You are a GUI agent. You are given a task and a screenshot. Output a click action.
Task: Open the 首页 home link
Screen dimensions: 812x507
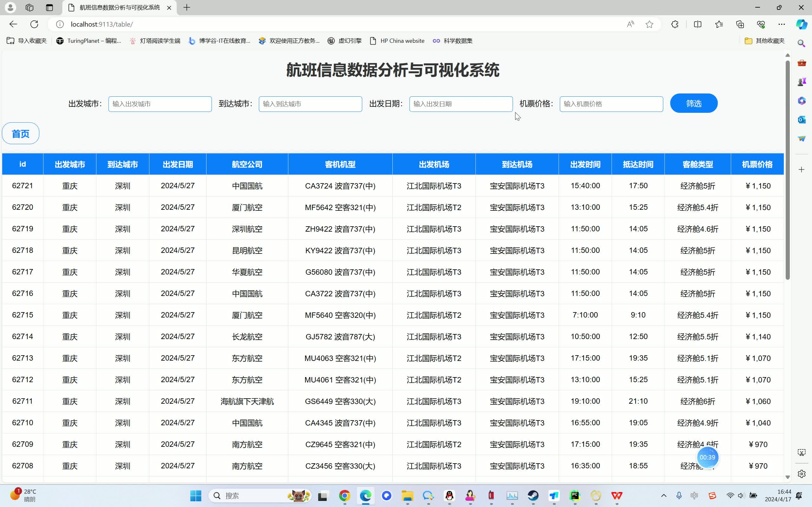click(20, 133)
